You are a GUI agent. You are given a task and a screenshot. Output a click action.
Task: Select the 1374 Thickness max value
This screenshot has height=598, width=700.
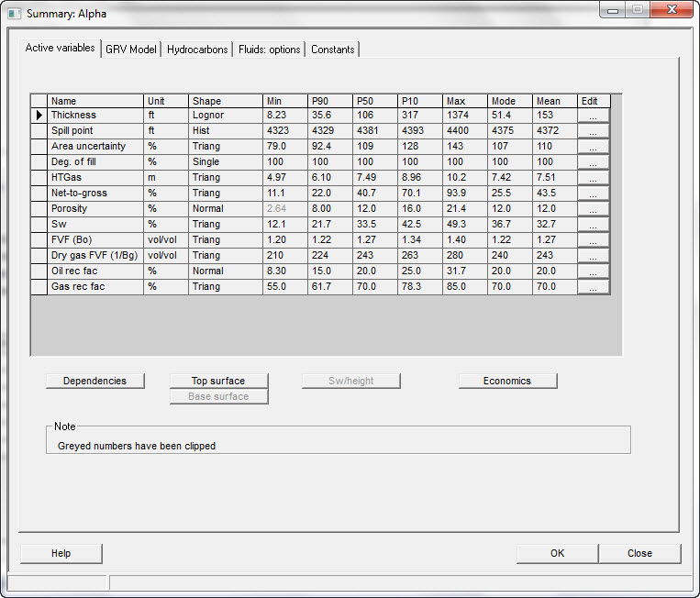tap(465, 116)
